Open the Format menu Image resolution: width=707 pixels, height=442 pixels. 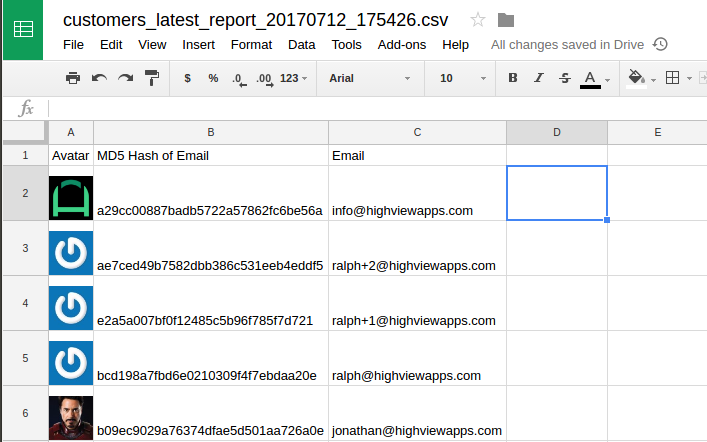pyautogui.click(x=251, y=45)
